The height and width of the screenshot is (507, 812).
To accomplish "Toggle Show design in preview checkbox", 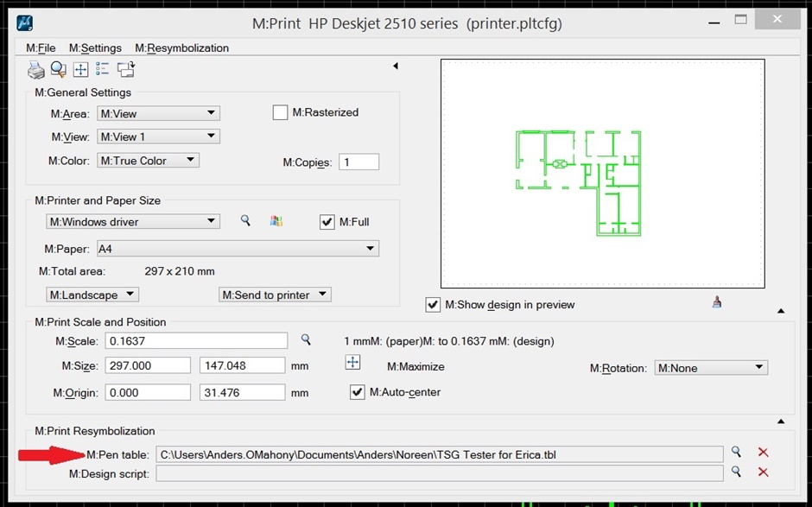I will pos(433,305).
